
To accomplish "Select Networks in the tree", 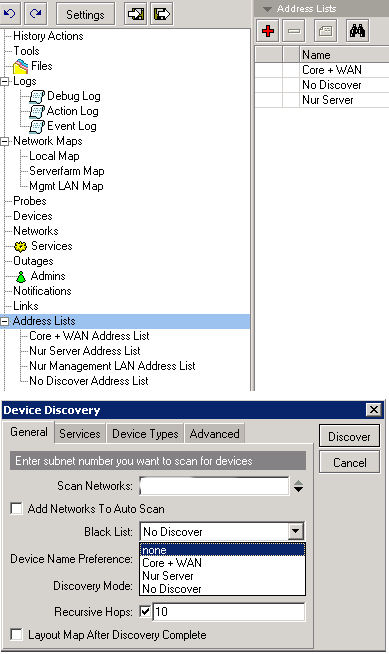I will [35, 231].
